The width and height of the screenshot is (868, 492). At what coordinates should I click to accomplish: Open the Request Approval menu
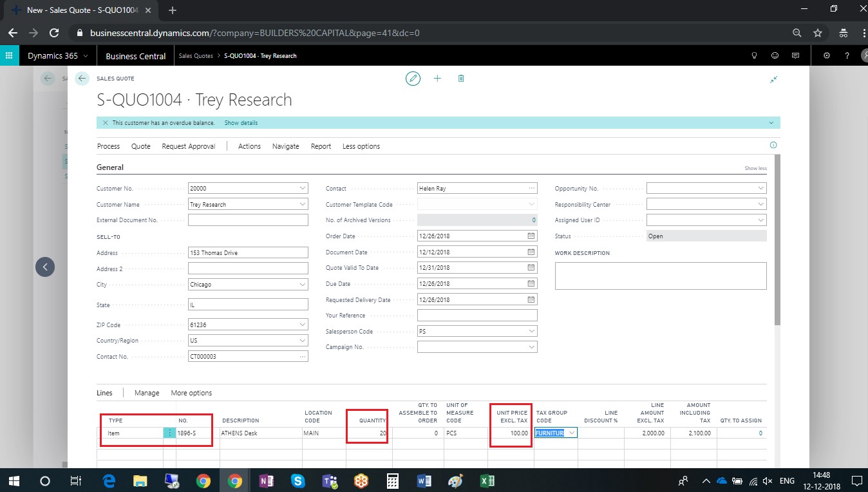(189, 146)
